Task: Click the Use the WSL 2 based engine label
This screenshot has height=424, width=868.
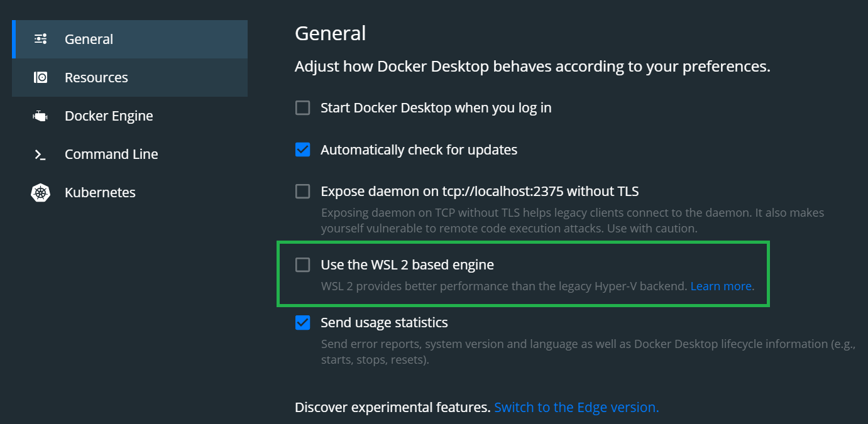Action: coord(406,264)
